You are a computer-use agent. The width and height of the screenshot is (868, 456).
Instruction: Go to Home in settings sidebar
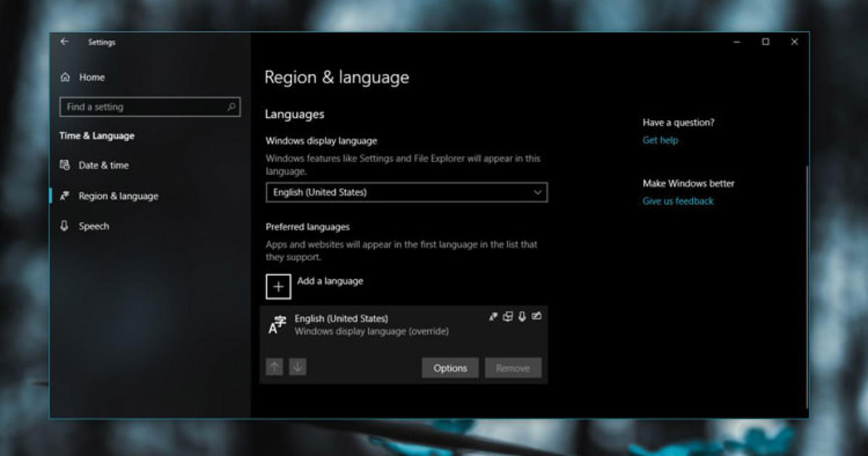[x=92, y=77]
